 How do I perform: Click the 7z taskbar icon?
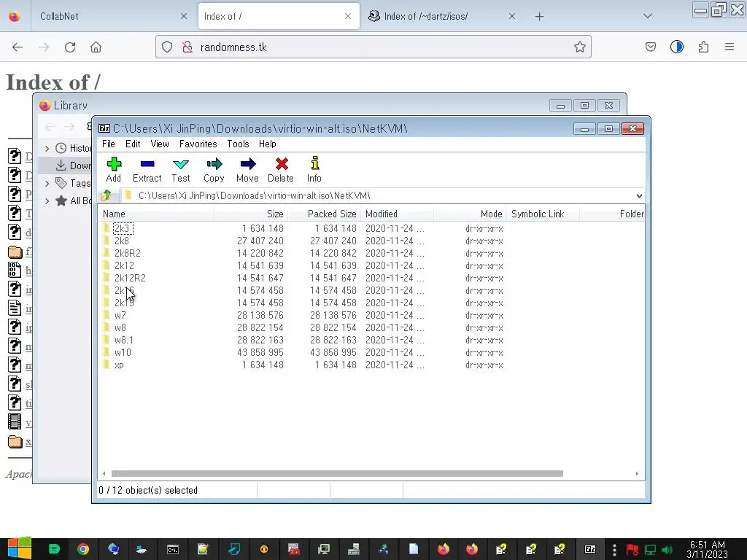tap(589, 550)
